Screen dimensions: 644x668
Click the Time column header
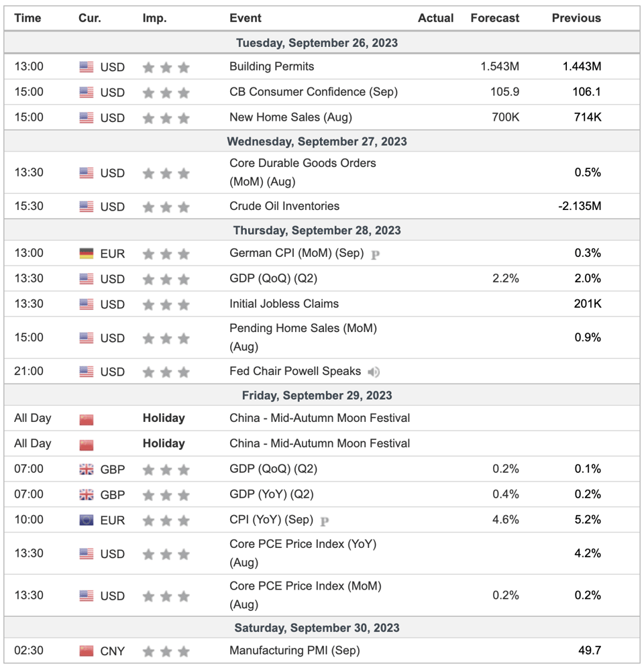pos(28,18)
